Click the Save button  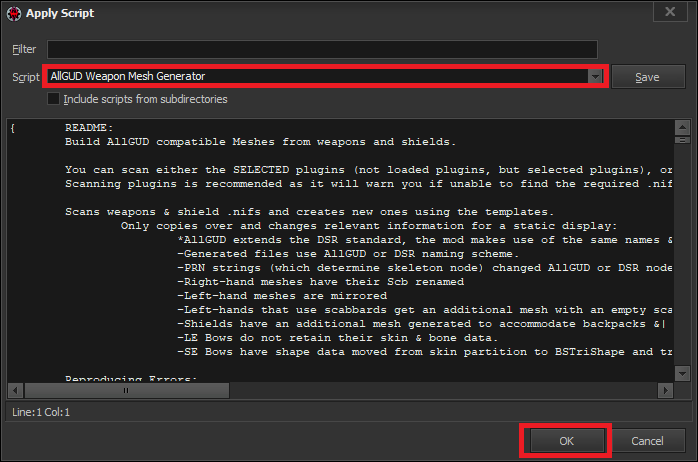(x=648, y=77)
